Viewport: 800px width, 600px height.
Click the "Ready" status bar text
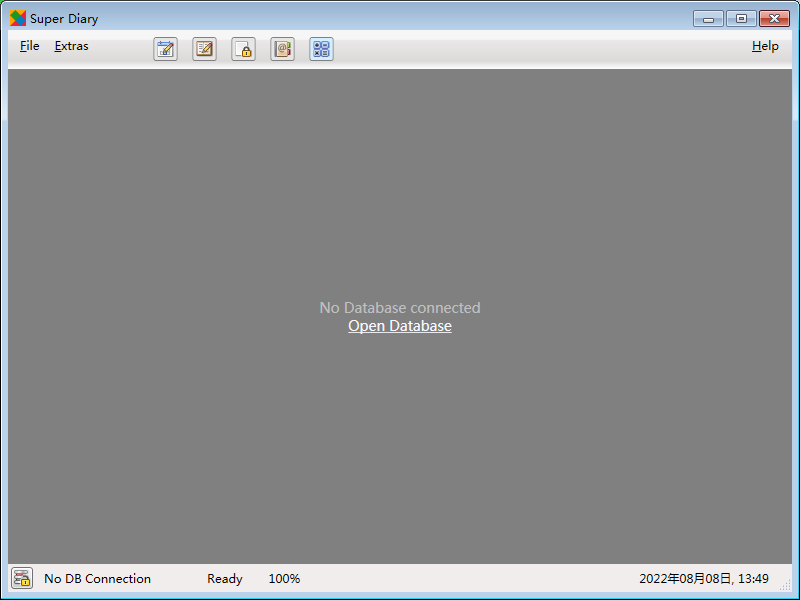(224, 579)
